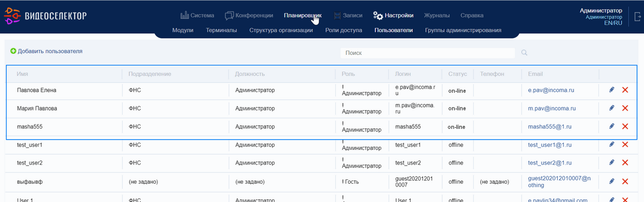Click Добавить пользователя link
This screenshot has width=644, height=202.
(50, 51)
